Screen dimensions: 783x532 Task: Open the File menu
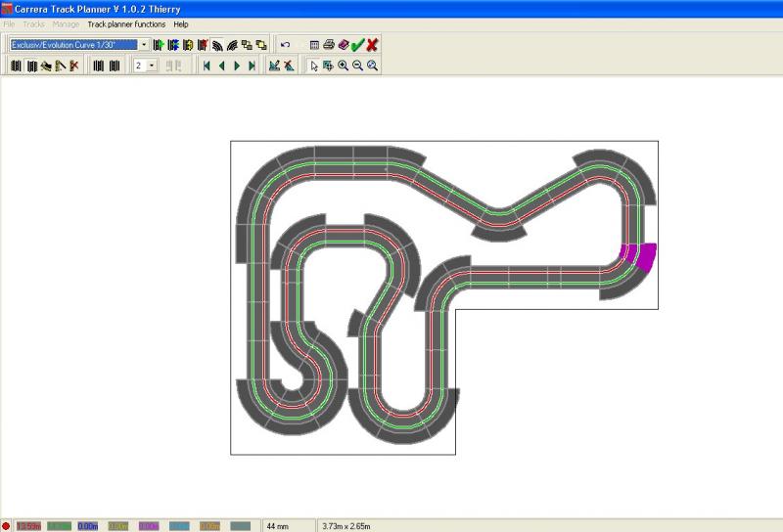(x=10, y=23)
